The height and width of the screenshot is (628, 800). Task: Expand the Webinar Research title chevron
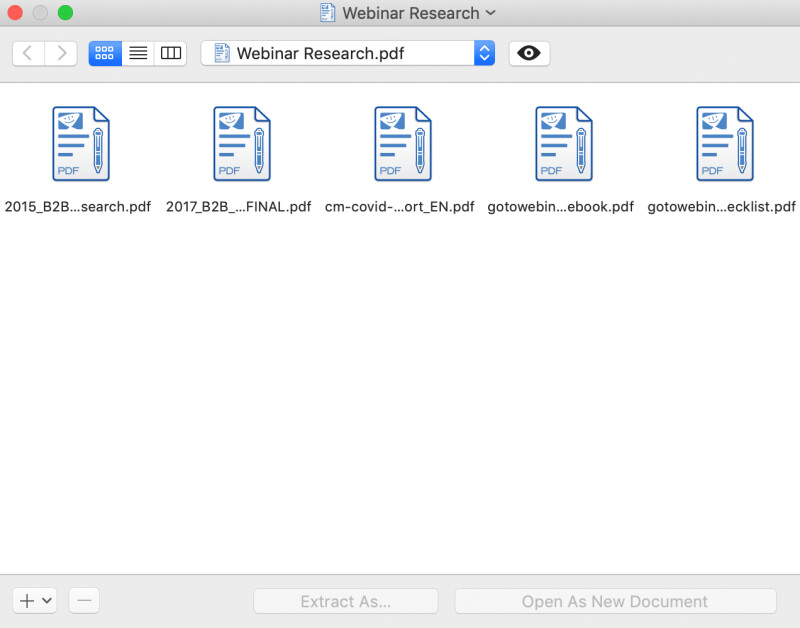[x=490, y=13]
